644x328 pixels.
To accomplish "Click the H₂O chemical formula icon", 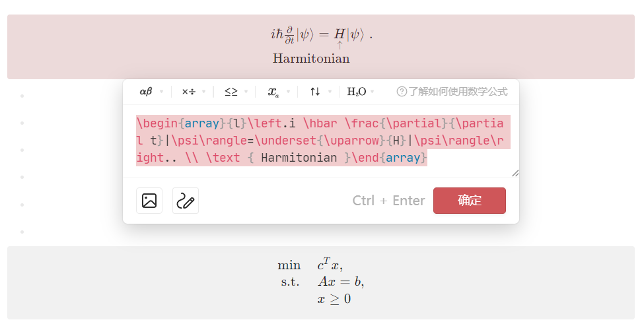I will (x=357, y=92).
